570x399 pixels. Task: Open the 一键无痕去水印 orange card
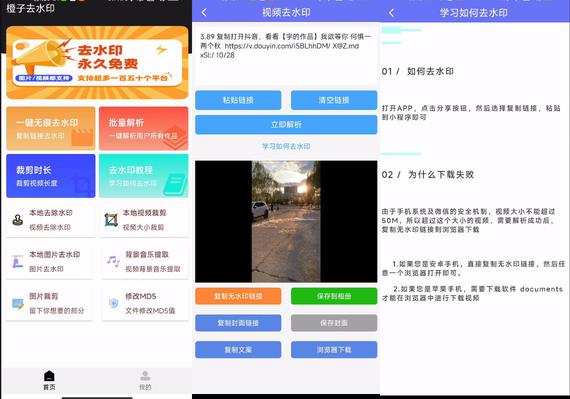click(x=51, y=128)
